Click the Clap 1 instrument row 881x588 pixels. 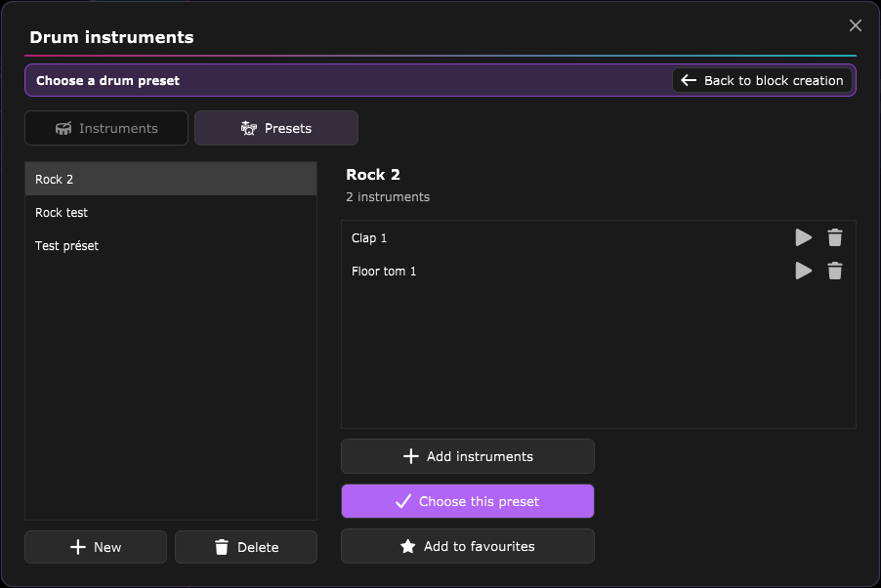click(599, 237)
